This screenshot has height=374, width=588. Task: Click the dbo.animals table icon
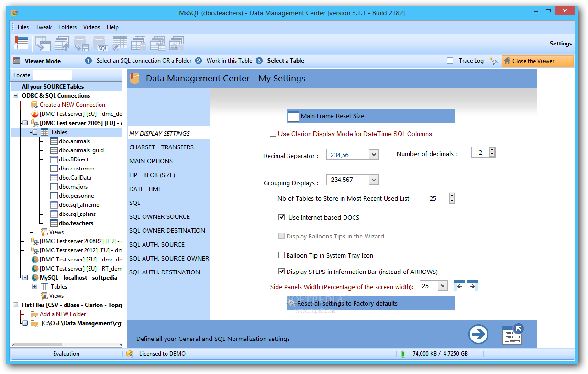pos(54,141)
